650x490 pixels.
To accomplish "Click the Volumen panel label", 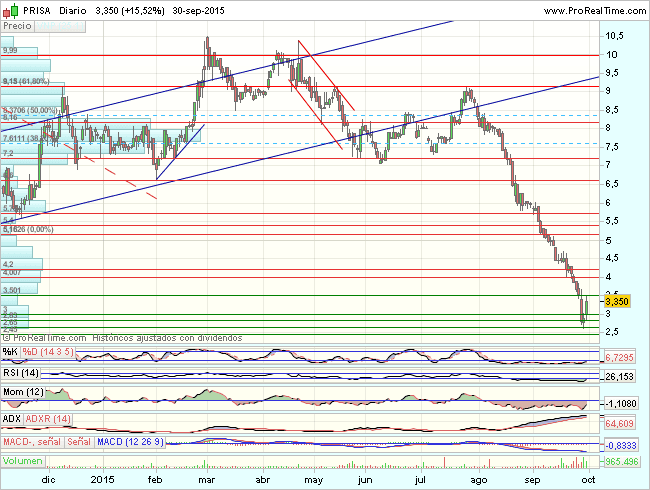I will 23,461.
